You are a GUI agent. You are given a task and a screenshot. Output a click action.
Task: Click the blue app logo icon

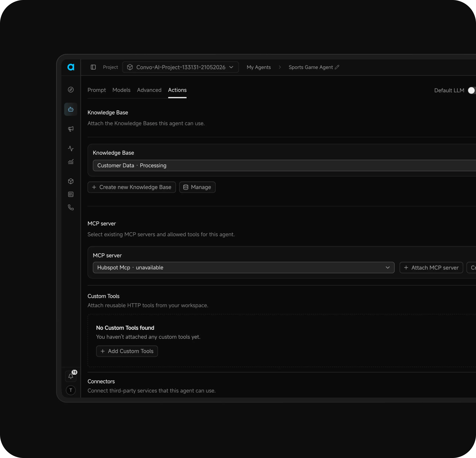71,67
